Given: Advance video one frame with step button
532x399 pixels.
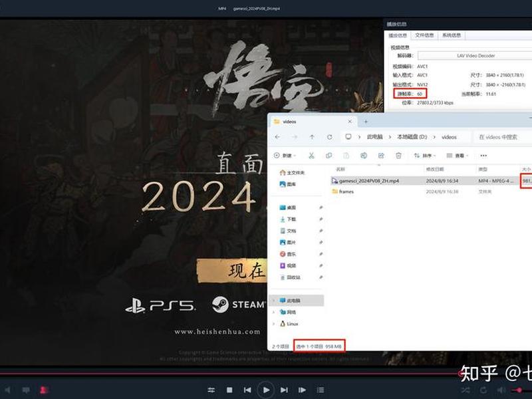Looking at the screenshot, I should pyautogui.click(x=302, y=390).
